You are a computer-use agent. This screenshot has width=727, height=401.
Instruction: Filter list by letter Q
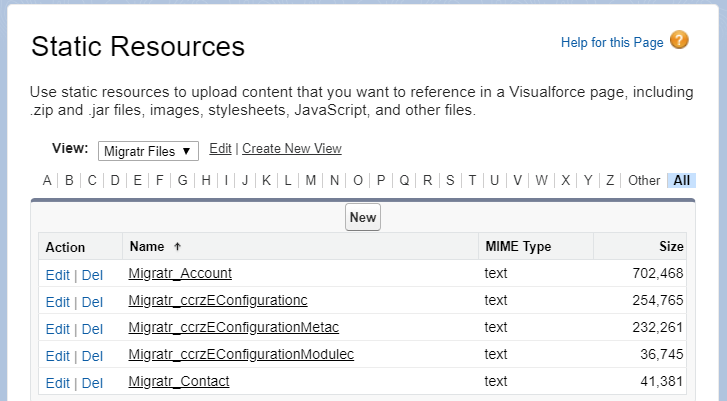pyautogui.click(x=404, y=180)
